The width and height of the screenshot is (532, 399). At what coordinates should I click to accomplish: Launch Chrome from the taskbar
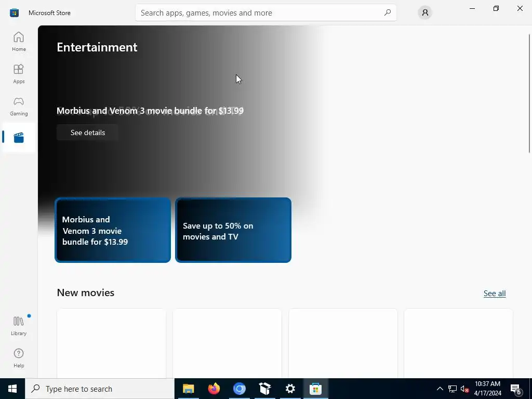coord(239,389)
